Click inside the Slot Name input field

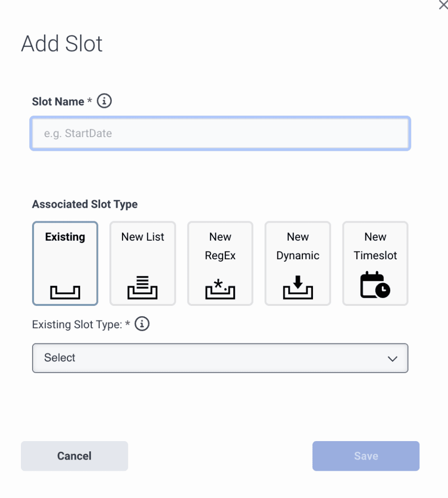(x=220, y=133)
